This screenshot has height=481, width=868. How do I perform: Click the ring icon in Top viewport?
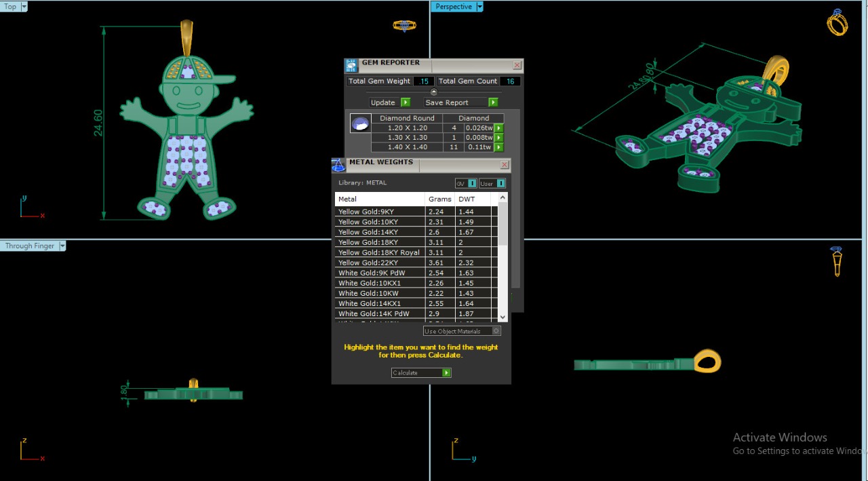click(x=404, y=26)
